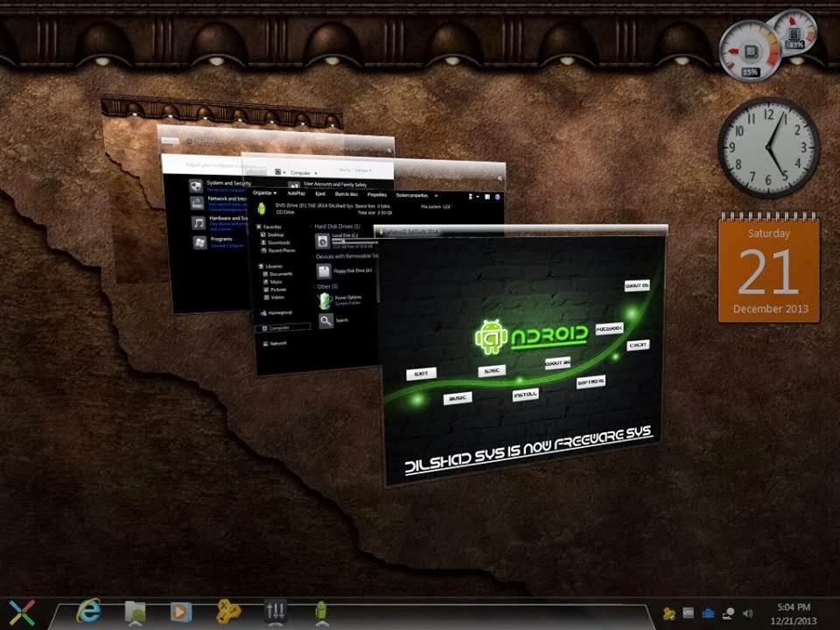Open Power Options battery icon
840x630 pixels.
(325, 301)
